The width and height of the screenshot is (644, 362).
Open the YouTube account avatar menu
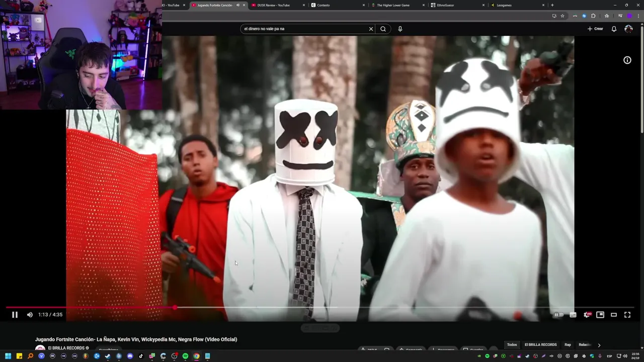tap(628, 29)
